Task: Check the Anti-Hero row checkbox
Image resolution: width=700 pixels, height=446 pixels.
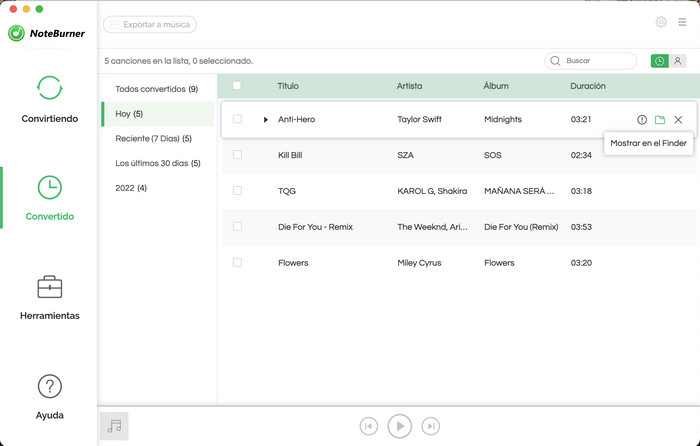Action: click(238, 119)
